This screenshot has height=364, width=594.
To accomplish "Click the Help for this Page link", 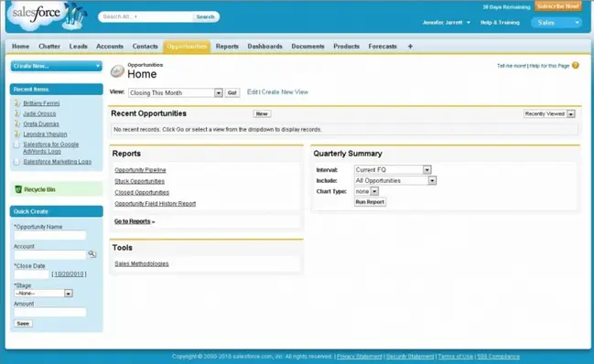I will point(549,66).
